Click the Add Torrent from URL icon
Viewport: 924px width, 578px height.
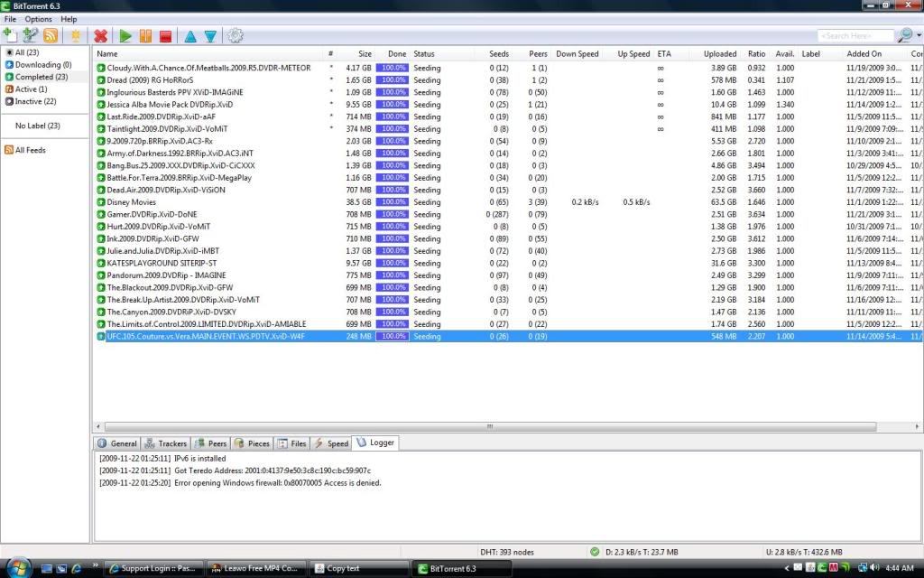pyautogui.click(x=30, y=35)
